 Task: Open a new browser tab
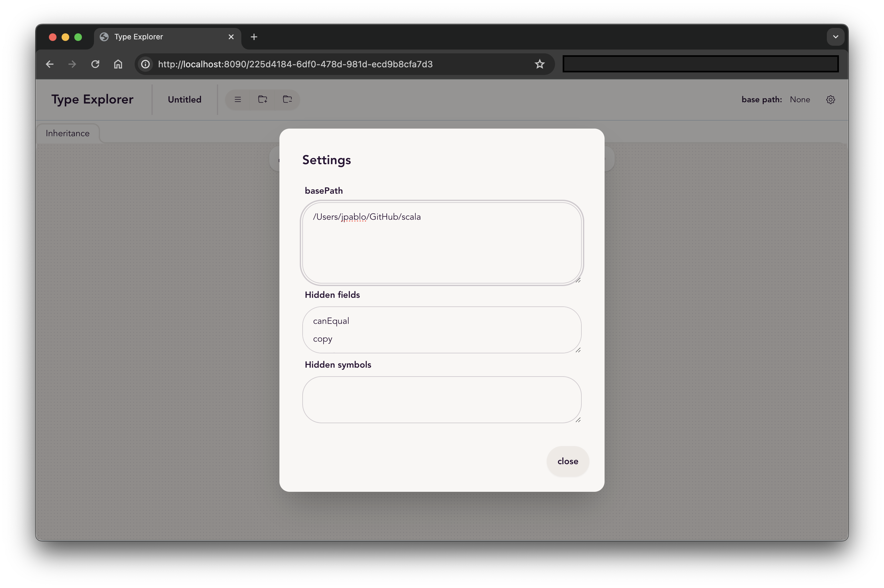[x=254, y=37]
